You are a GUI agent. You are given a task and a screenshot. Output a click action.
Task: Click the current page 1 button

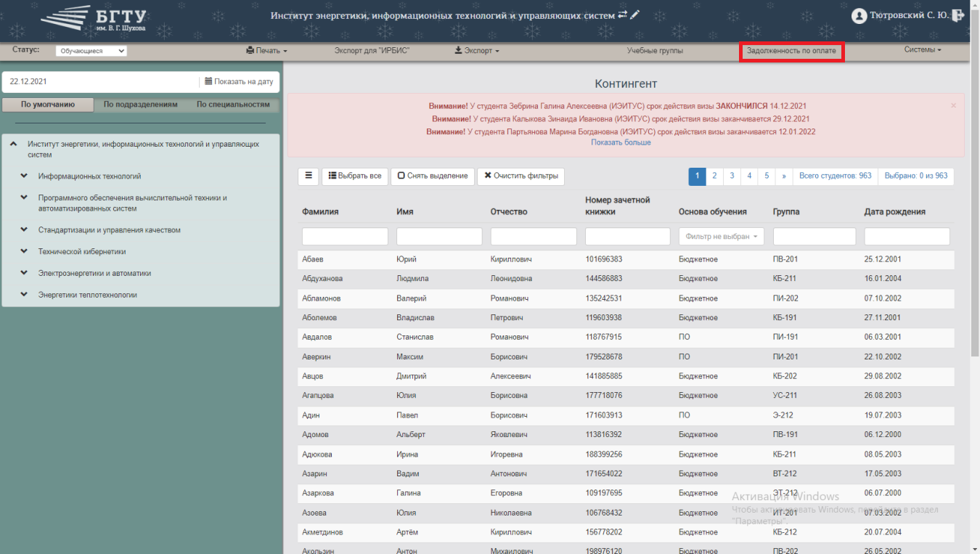click(697, 176)
